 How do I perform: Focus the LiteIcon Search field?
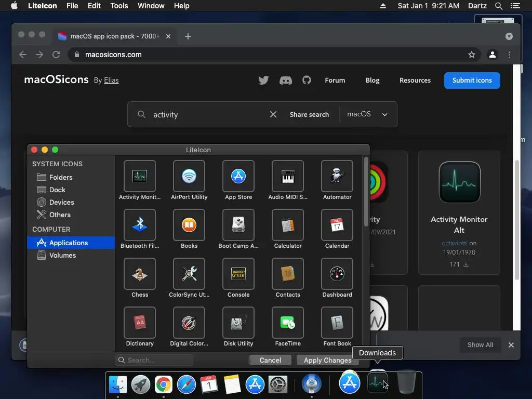(x=154, y=360)
